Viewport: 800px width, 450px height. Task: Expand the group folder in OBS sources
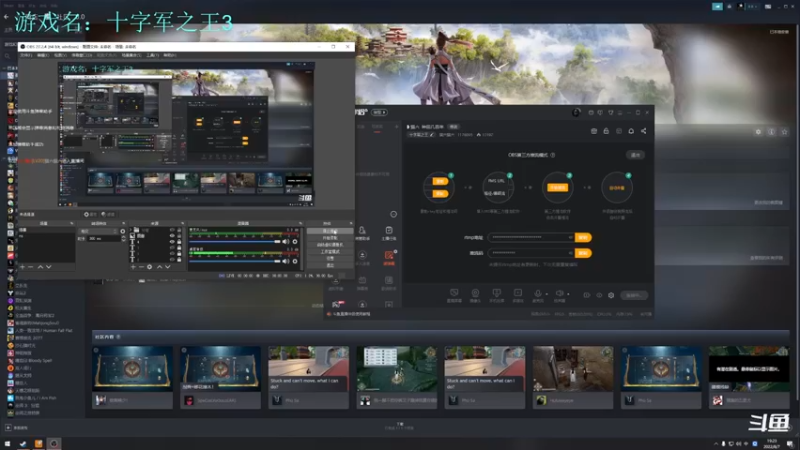coord(132,230)
